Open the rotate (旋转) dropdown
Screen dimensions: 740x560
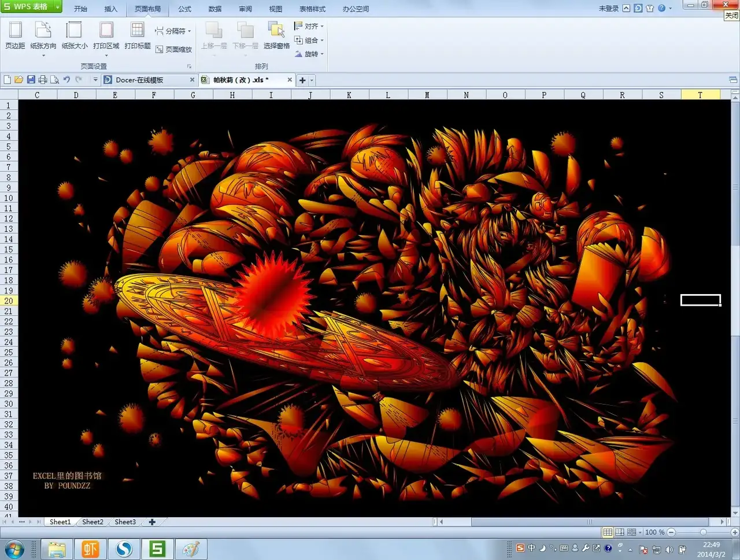[x=321, y=54]
